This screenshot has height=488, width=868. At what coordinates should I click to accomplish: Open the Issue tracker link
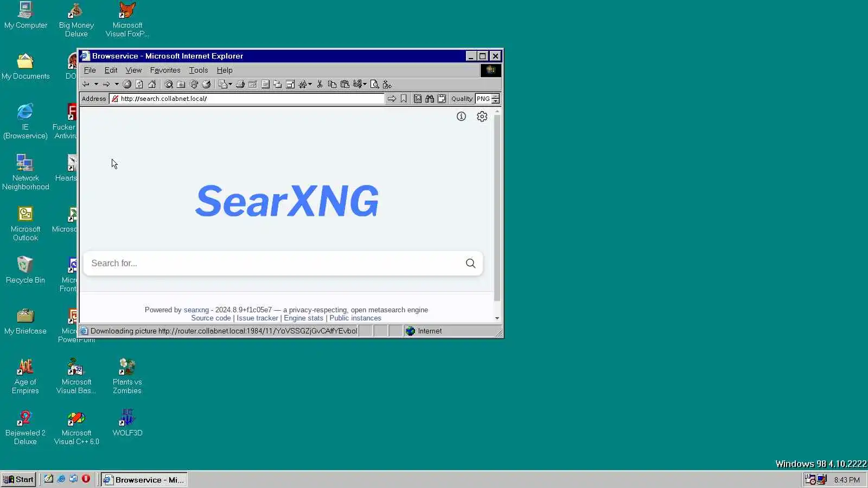tap(257, 318)
